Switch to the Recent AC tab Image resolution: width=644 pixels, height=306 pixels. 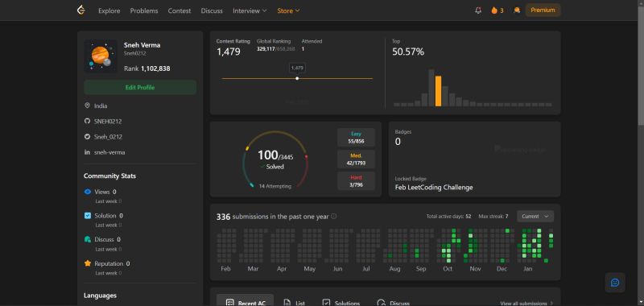[x=245, y=301]
